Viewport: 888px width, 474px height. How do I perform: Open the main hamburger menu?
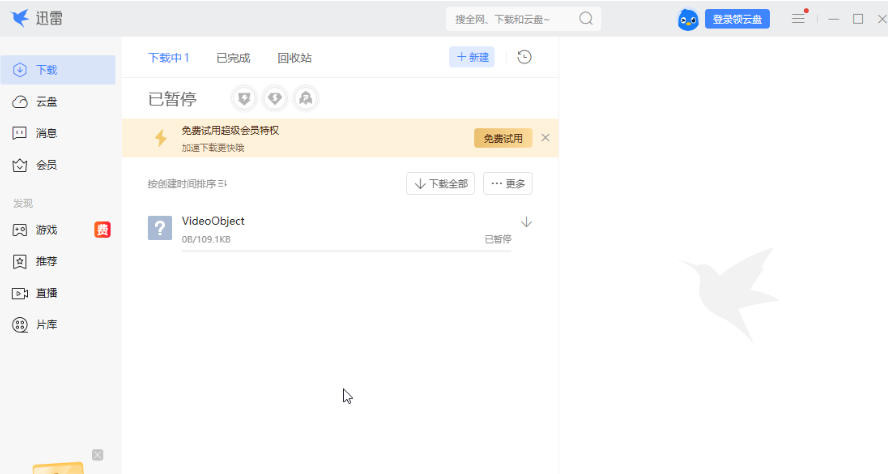click(x=798, y=19)
